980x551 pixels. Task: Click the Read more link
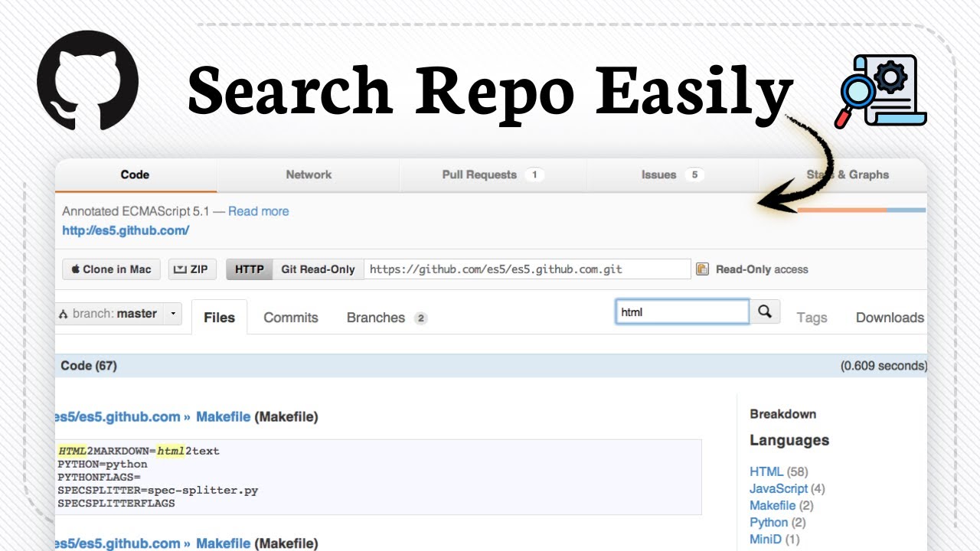coord(259,211)
